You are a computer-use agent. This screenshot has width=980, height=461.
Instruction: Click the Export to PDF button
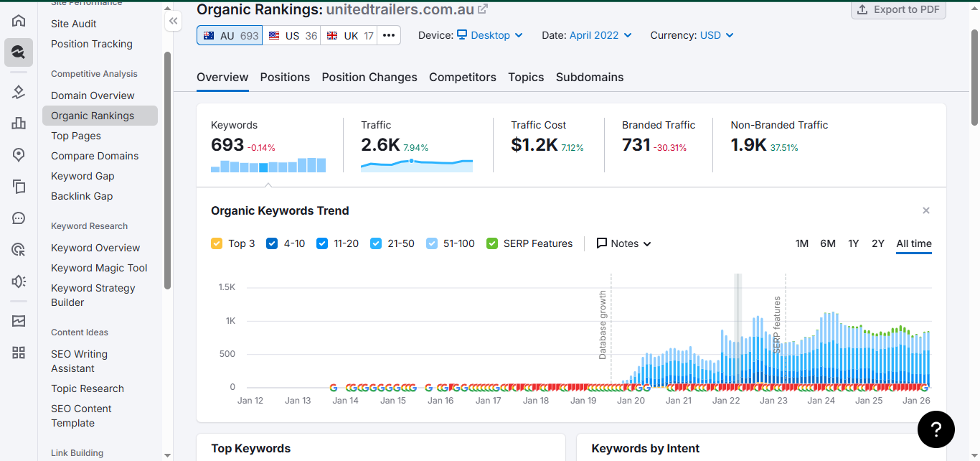tap(899, 10)
